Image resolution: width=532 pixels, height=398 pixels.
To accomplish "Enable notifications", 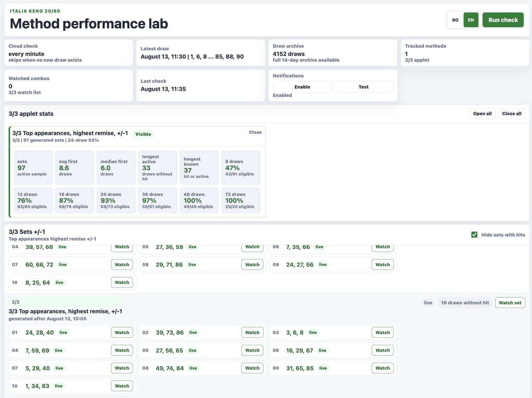I will click(x=302, y=87).
